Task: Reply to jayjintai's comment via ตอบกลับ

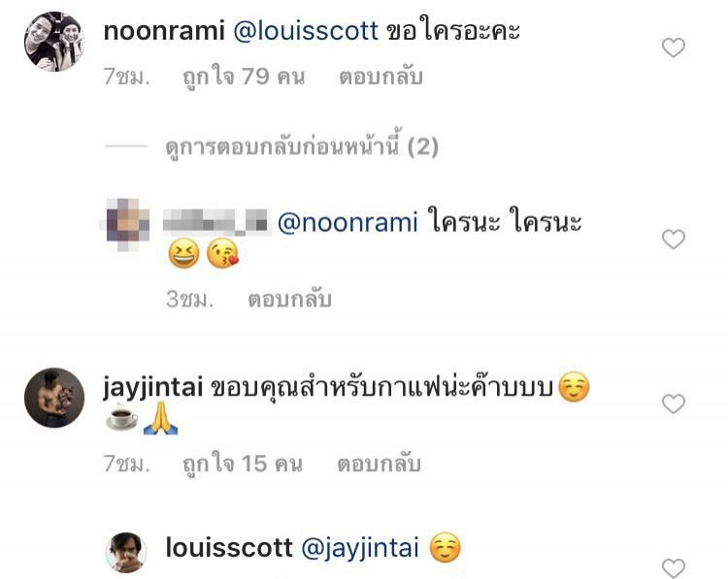Action: click(379, 464)
